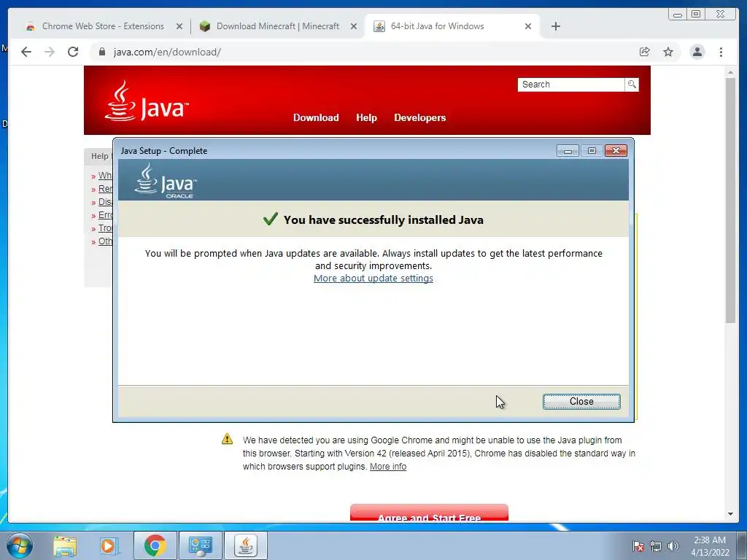The height and width of the screenshot is (560, 747).
Task: Click the Java logo in website header
Action: (x=146, y=101)
